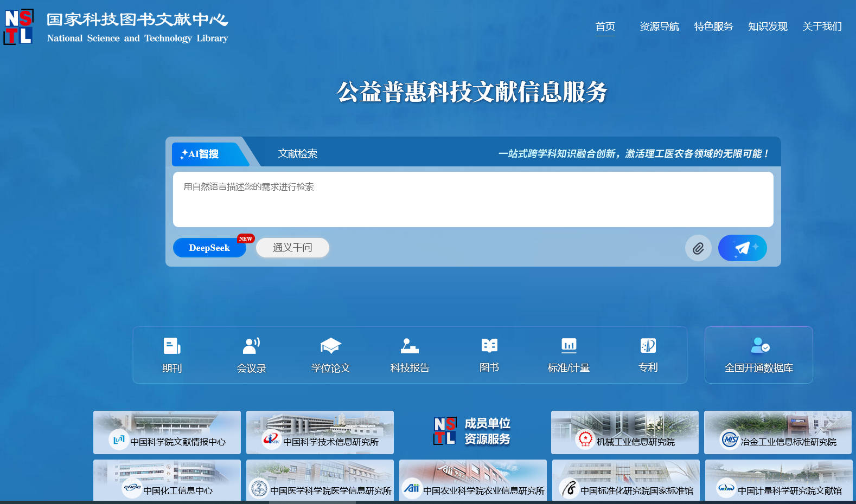Click the NSTL 成员单位 logo

pyautogui.click(x=445, y=431)
